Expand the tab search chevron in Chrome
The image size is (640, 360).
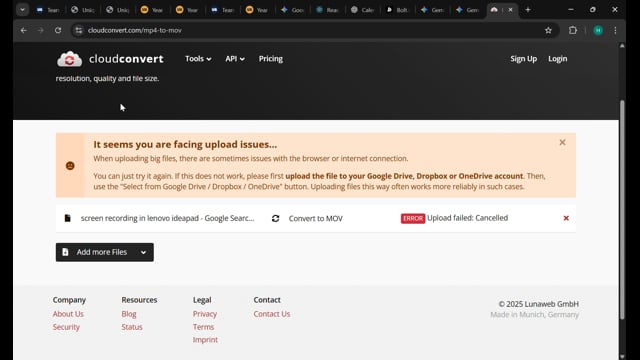tap(22, 10)
